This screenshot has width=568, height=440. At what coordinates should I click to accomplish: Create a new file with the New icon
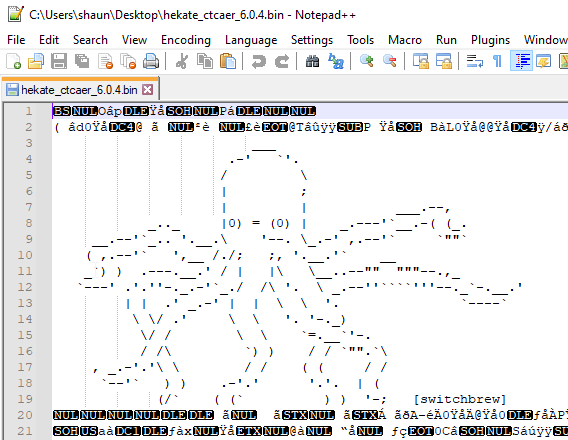[x=13, y=61]
